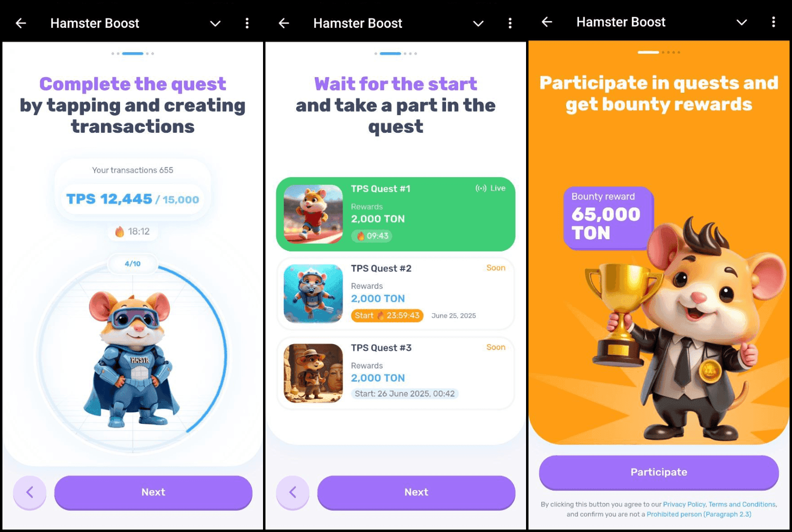Screen dimensions: 792x532
Task: Click the Participate button
Action: tap(659, 472)
